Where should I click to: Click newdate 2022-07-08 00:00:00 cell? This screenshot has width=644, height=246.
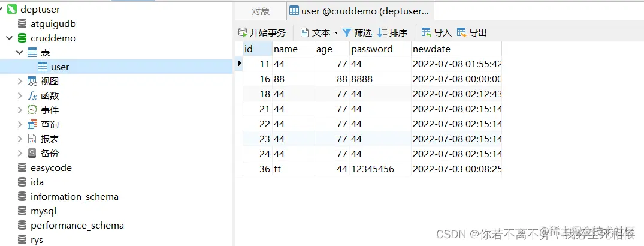click(456, 79)
